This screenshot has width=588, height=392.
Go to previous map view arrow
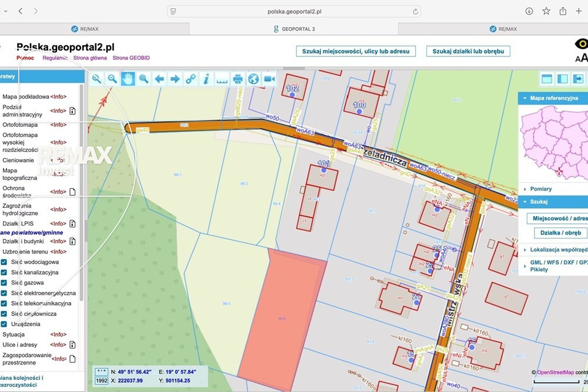point(159,79)
